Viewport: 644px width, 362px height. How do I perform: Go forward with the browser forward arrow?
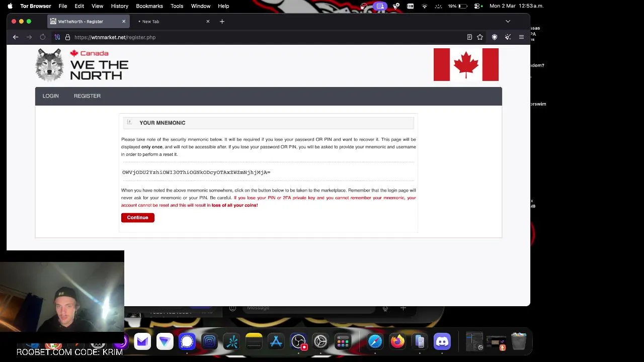(29, 37)
